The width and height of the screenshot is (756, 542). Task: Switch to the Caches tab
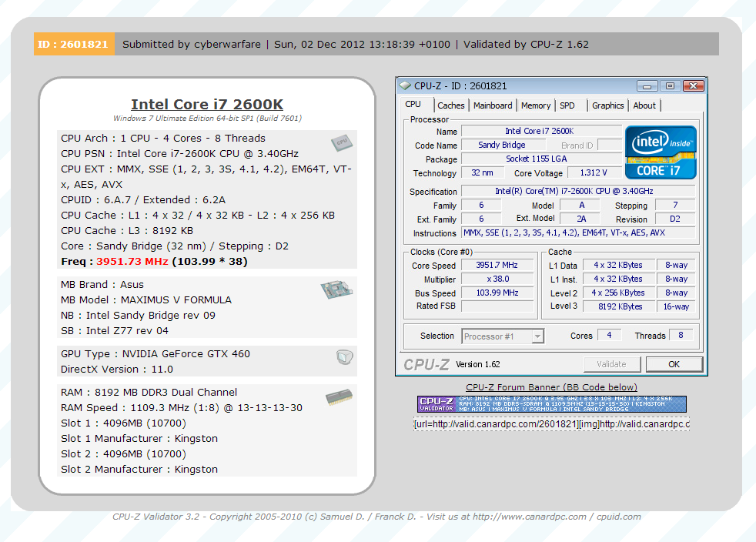(x=451, y=105)
